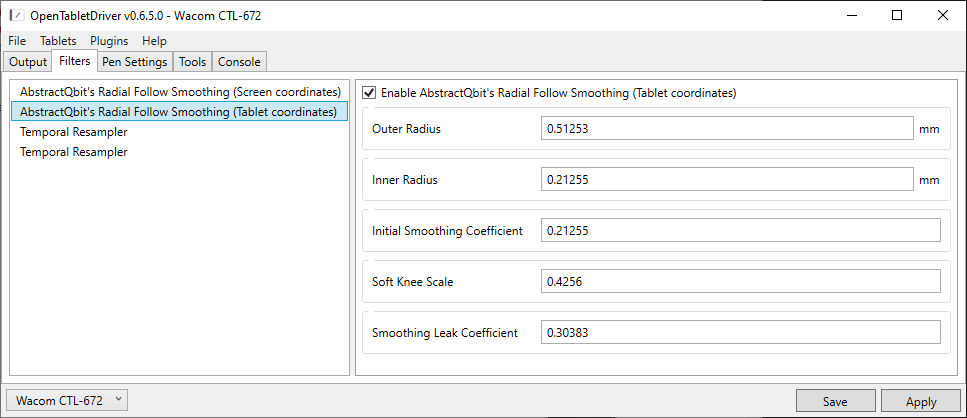
Task: Switch to the Pen Settings tab
Action: [134, 62]
